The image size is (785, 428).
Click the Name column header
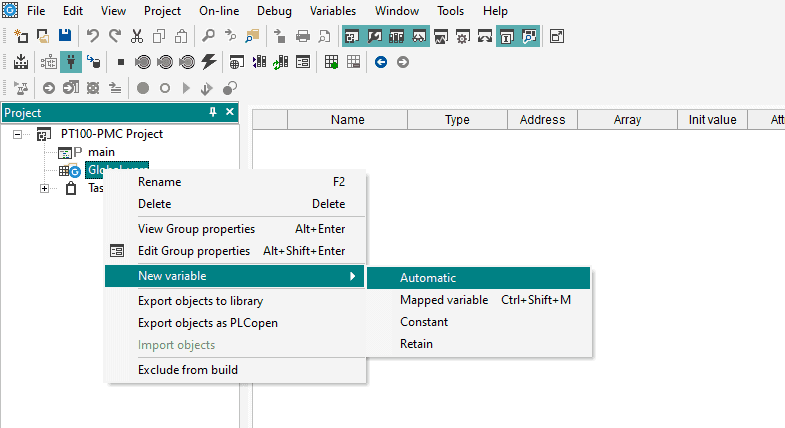[x=347, y=120]
